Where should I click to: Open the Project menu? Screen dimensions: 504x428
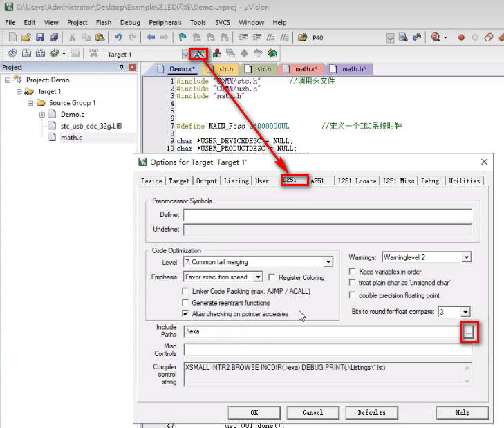click(77, 22)
